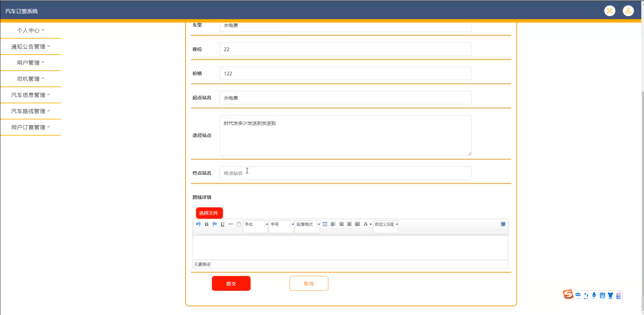
Task: Click the 元素路径 status text
Action: pyautogui.click(x=203, y=265)
